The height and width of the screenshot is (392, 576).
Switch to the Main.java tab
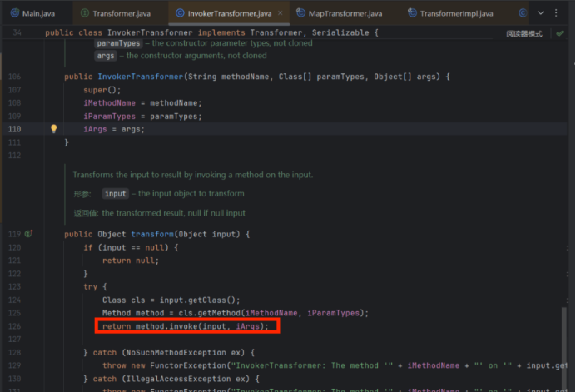[37, 13]
